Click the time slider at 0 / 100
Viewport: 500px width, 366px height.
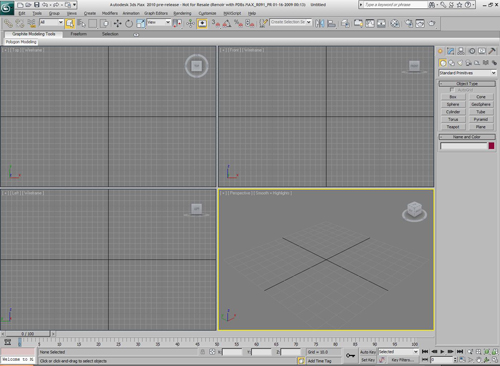(28, 334)
